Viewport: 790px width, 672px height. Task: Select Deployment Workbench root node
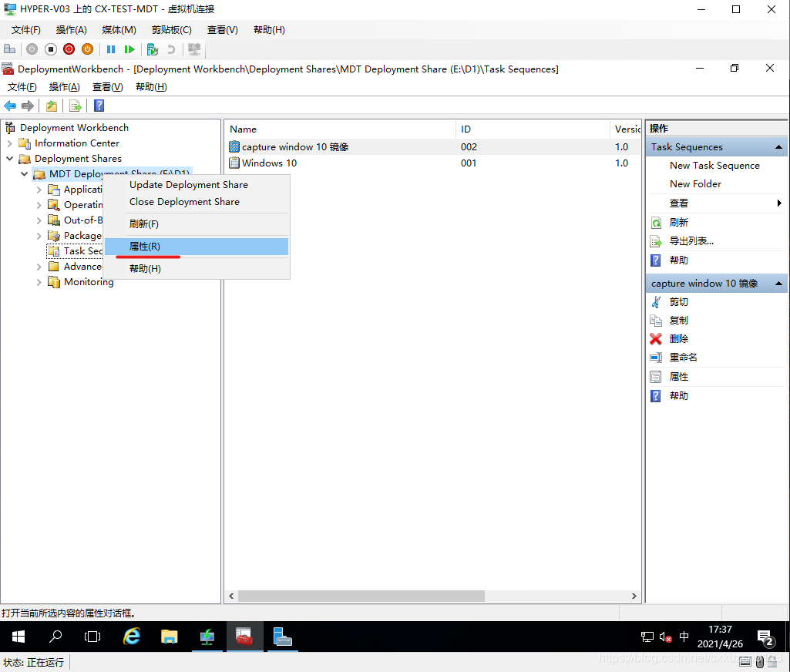point(74,128)
